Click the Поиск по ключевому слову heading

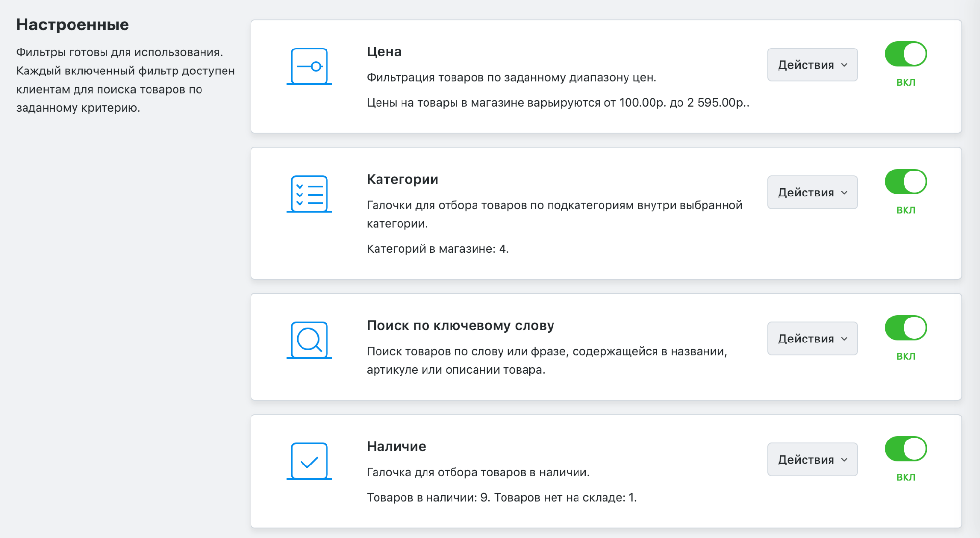[x=460, y=326]
